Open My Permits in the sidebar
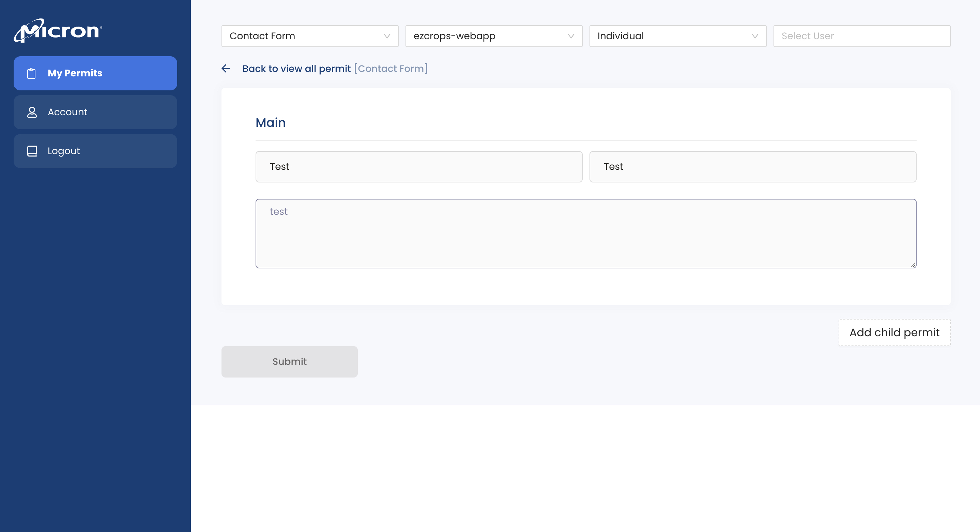Image resolution: width=980 pixels, height=532 pixels. pos(95,73)
